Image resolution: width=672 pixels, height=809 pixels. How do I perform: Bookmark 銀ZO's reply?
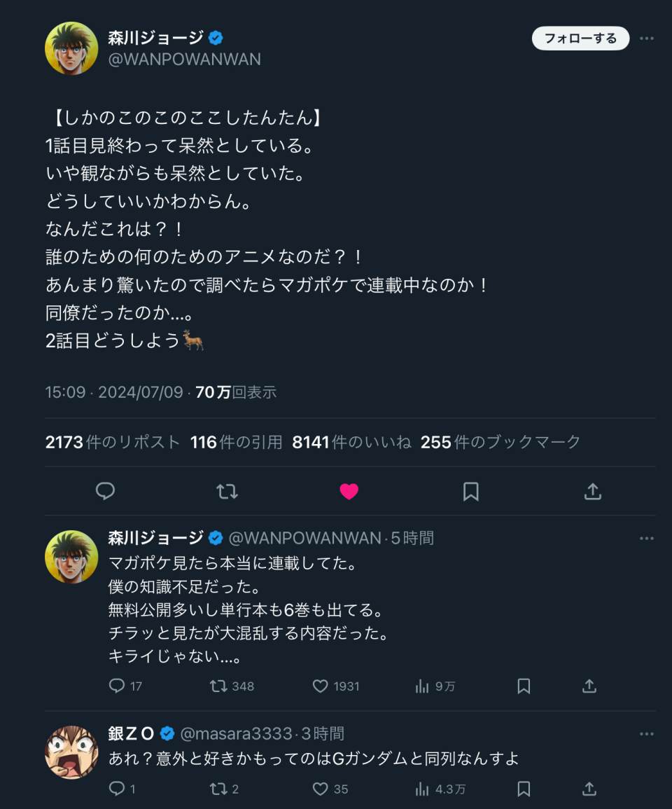[524, 789]
